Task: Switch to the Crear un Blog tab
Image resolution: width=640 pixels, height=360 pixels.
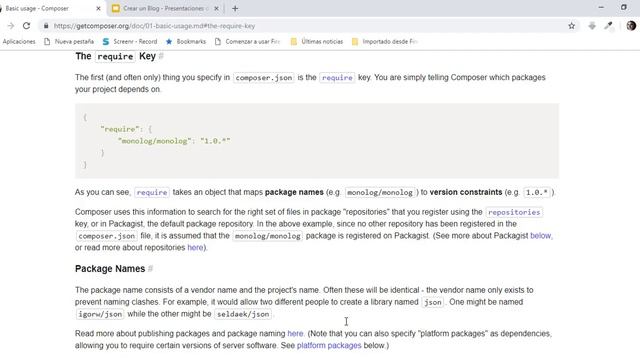Action: 165,8
